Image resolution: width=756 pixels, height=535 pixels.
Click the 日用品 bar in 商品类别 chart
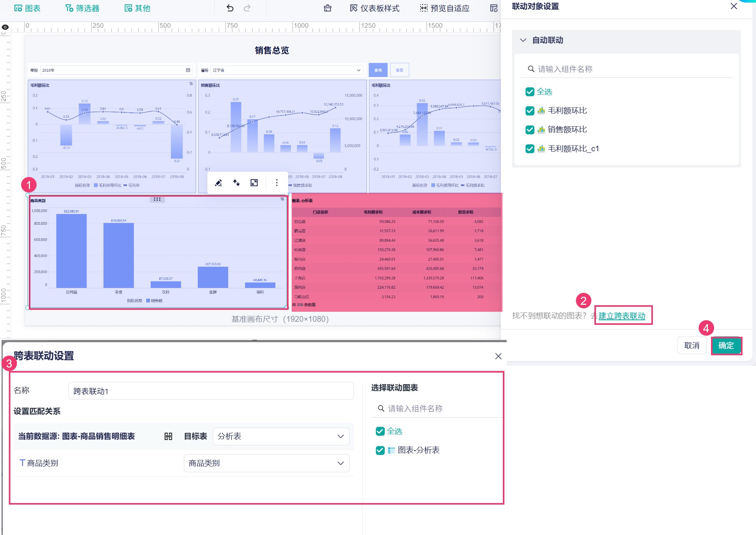pyautogui.click(x=72, y=251)
